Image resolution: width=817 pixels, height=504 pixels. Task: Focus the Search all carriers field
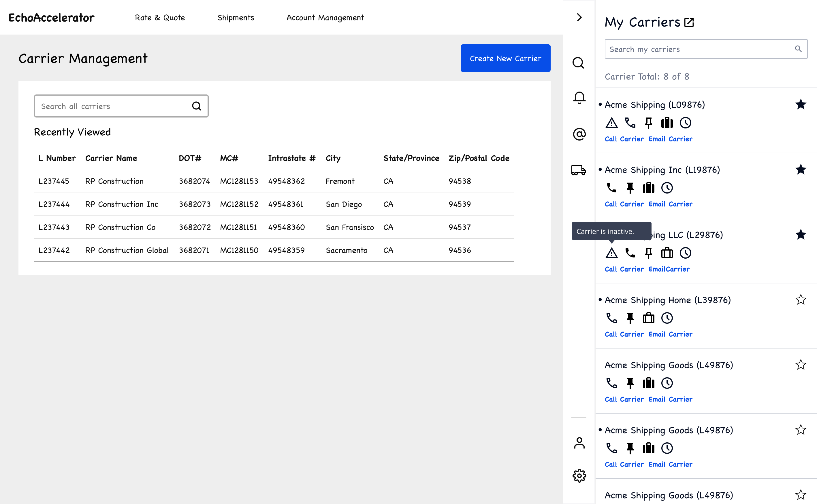(x=121, y=106)
